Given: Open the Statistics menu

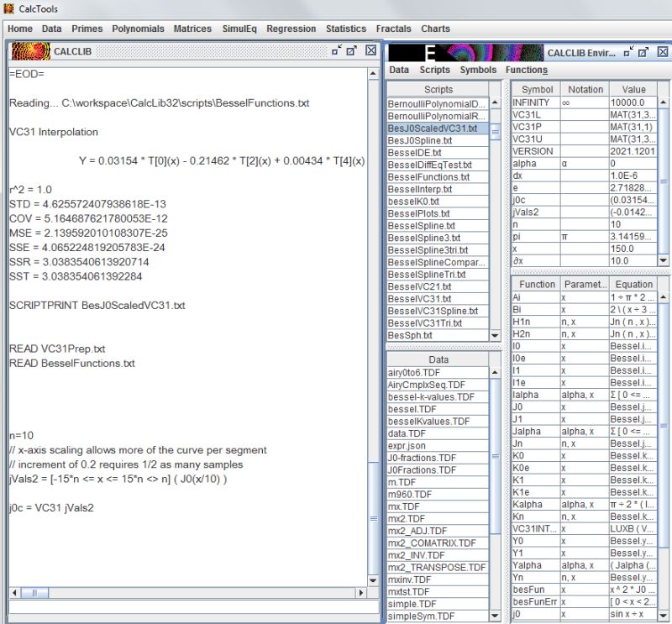Looking at the screenshot, I should (x=346, y=29).
